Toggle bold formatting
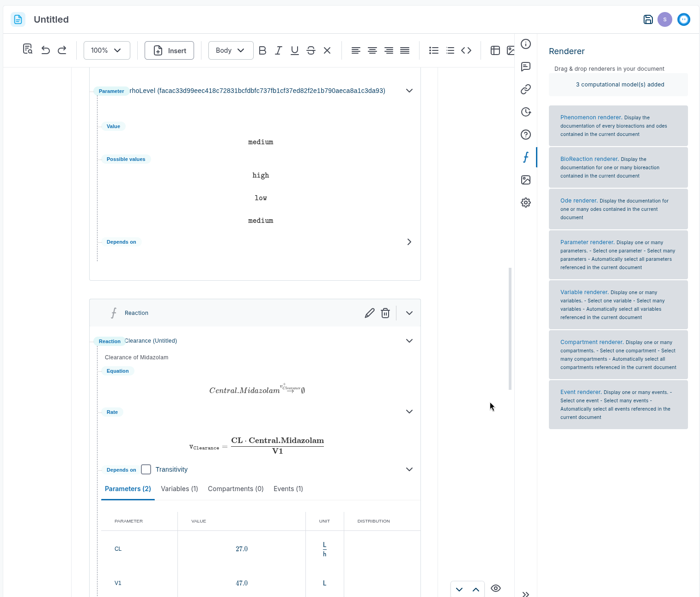 click(262, 50)
